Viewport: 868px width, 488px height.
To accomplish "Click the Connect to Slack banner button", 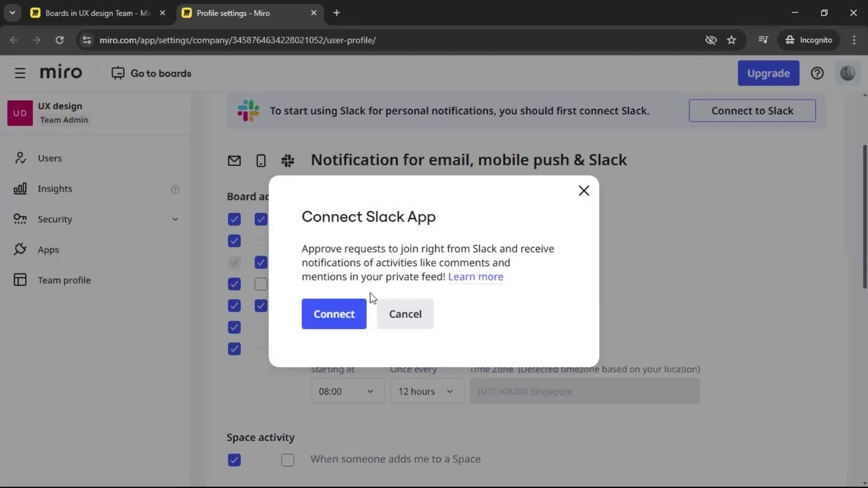I will pyautogui.click(x=752, y=111).
